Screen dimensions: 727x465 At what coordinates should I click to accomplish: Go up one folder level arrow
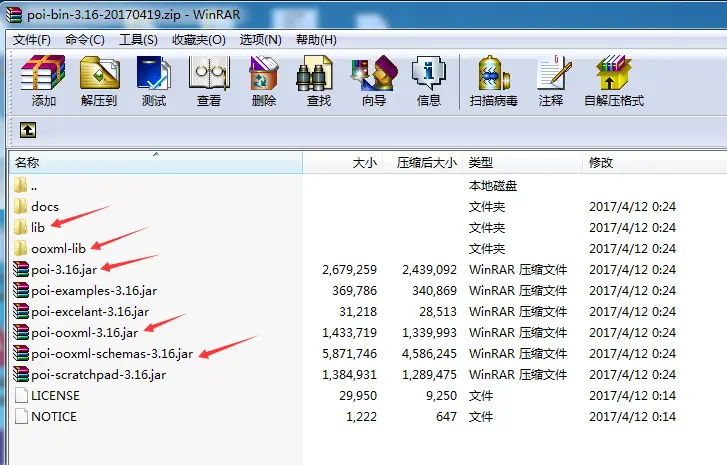28,130
